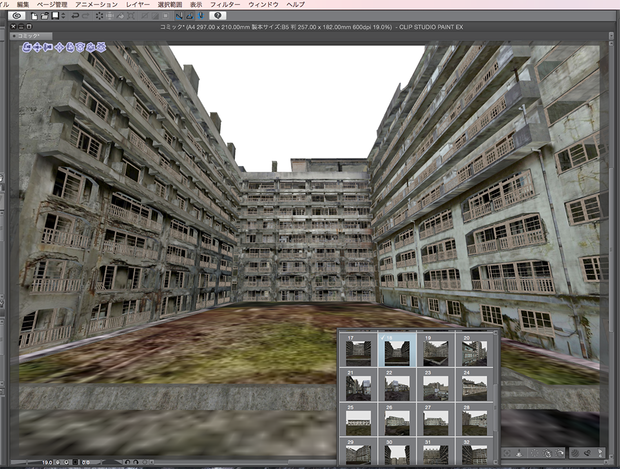Click the Undo arrow icon
The image size is (620, 469).
pos(75,16)
